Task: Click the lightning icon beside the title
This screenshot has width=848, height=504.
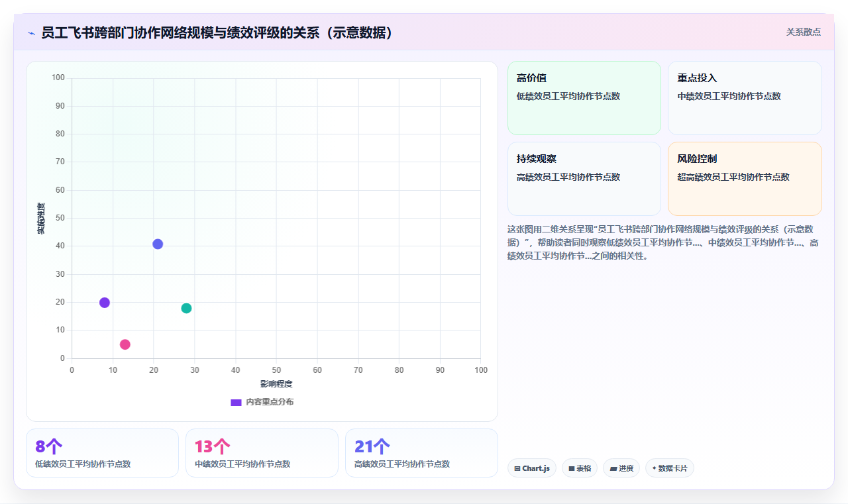Action: 31,33
